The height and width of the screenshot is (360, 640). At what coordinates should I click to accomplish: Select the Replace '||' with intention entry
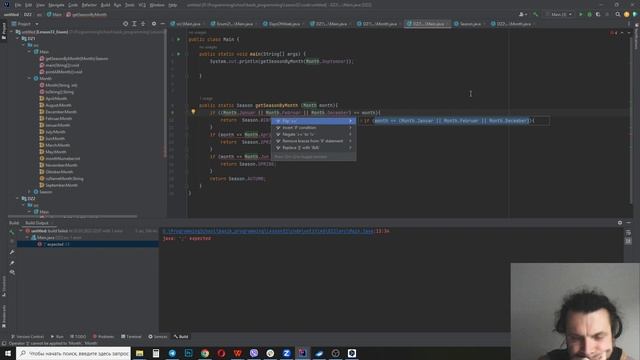pos(313,147)
